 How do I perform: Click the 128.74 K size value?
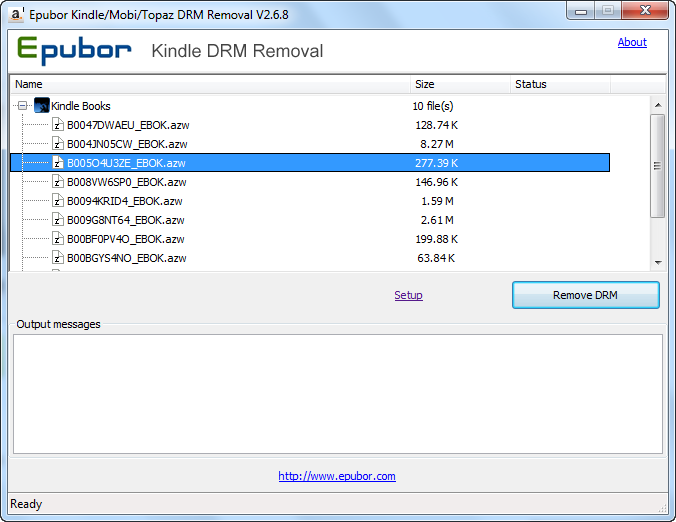coord(436,125)
